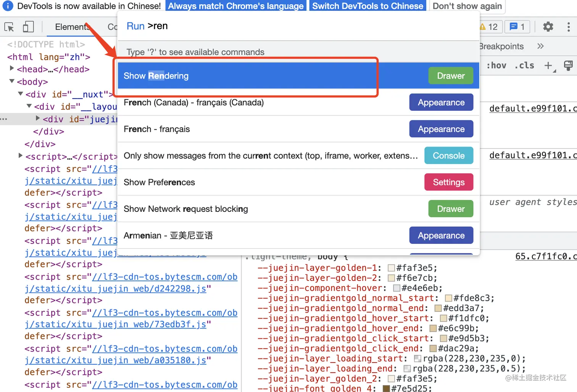Open the #e6c99b color swatch
This screenshot has height=392, width=577.
pyautogui.click(x=433, y=328)
